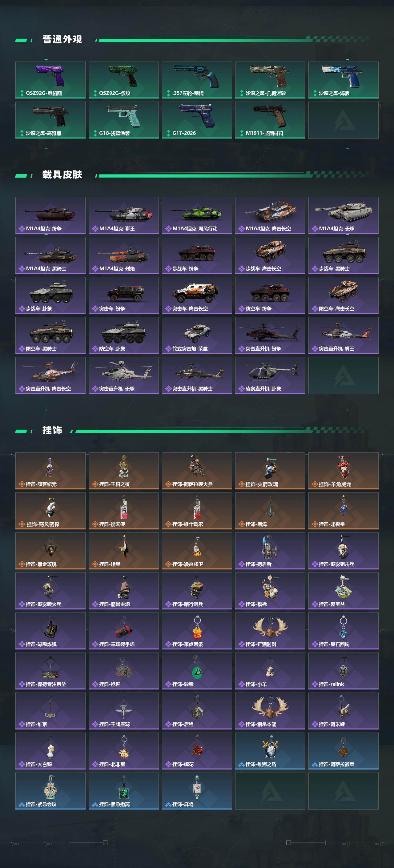Open the G17-2026 pistol skin
The image size is (394, 868).
(x=197, y=120)
